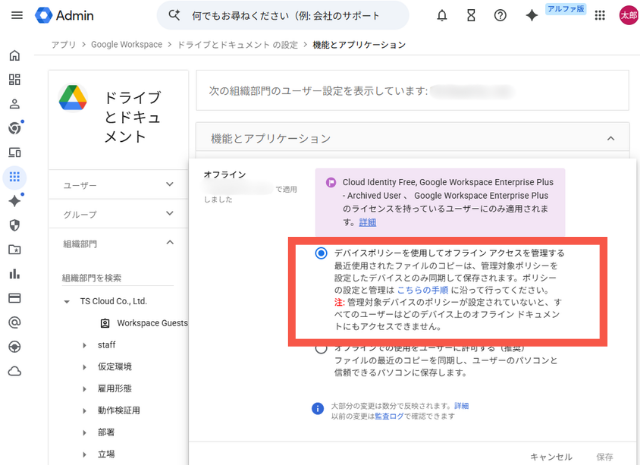640x465 pixels.
Task: Collapse the TS Cloud Co., Ltd. tree node
Action: pos(67,302)
